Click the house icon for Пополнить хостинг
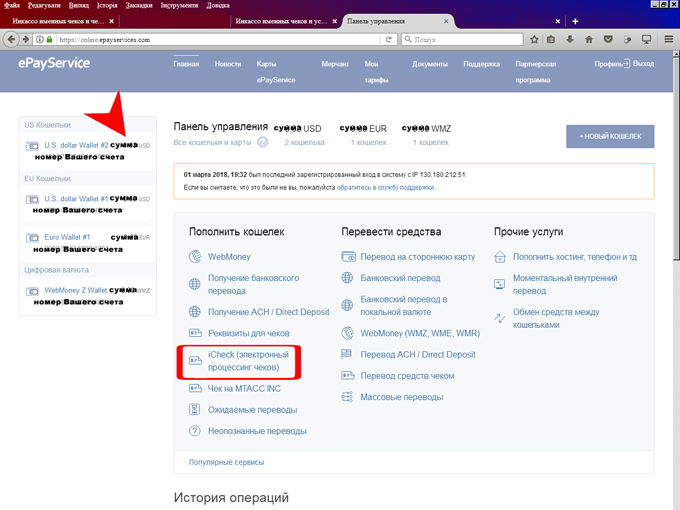 tap(500, 257)
